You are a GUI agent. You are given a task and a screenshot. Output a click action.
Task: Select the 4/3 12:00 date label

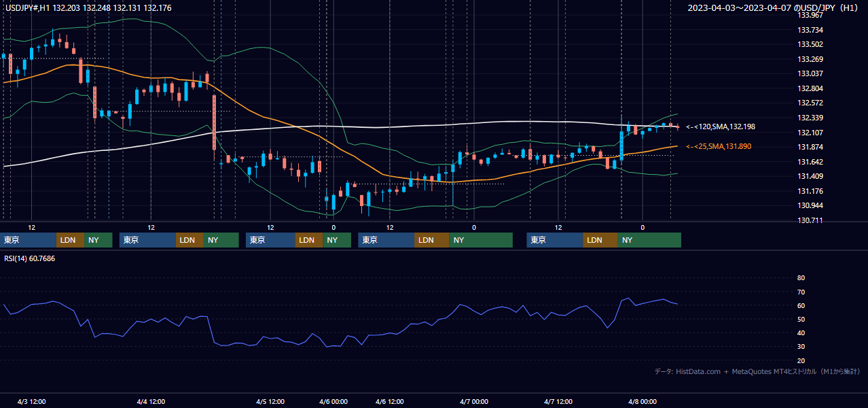click(31, 402)
